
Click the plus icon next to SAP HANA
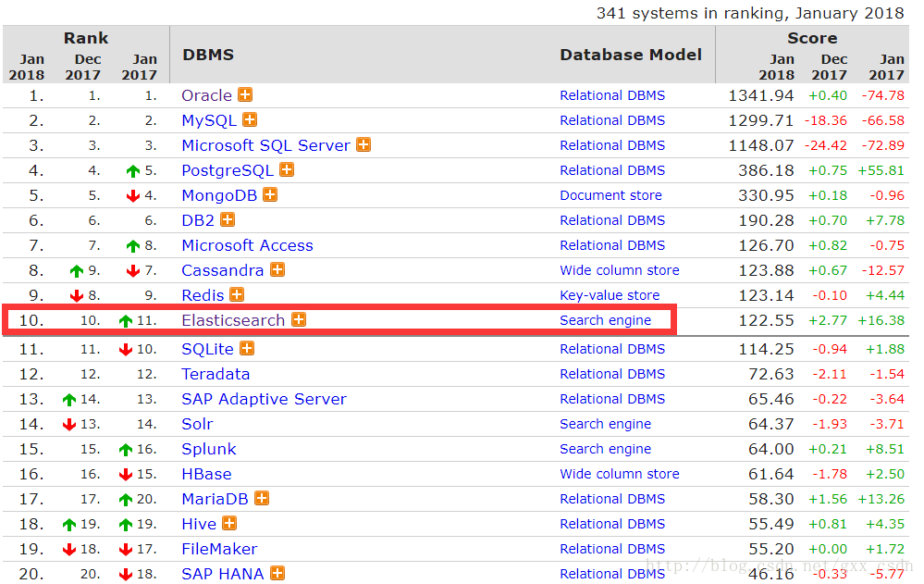(277, 573)
